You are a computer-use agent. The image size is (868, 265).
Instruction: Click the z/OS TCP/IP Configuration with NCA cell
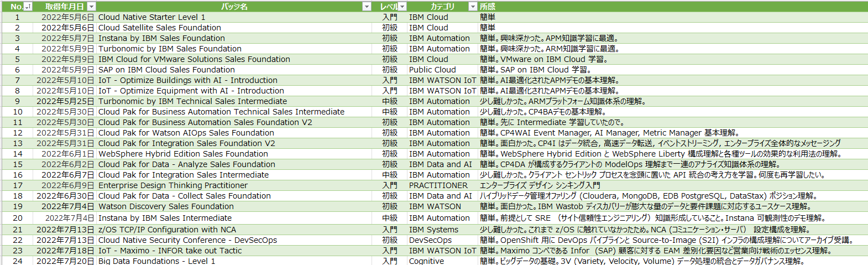[x=167, y=230]
